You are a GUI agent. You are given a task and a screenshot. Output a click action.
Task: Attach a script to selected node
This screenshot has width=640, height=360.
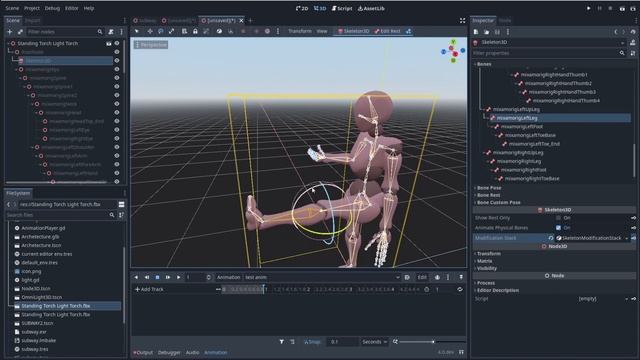click(111, 32)
